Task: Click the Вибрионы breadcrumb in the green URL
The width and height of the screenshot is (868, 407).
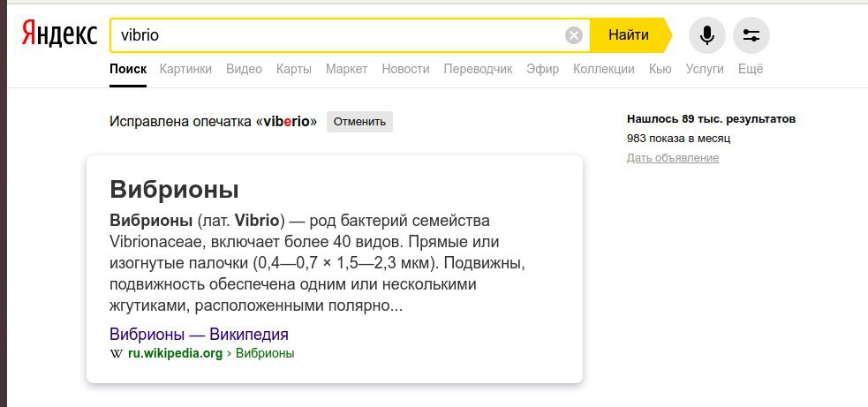Action: pos(265,353)
